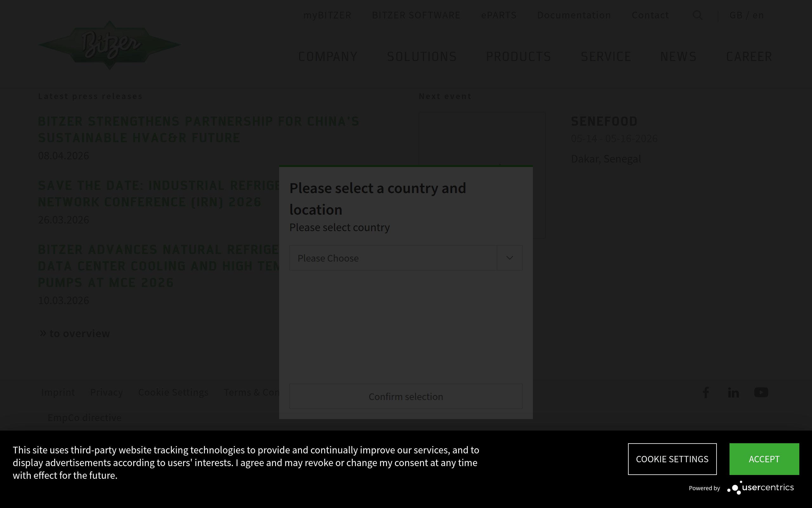Open COOKIE SETTINGS in banner
The height and width of the screenshot is (508, 812).
[x=672, y=459]
